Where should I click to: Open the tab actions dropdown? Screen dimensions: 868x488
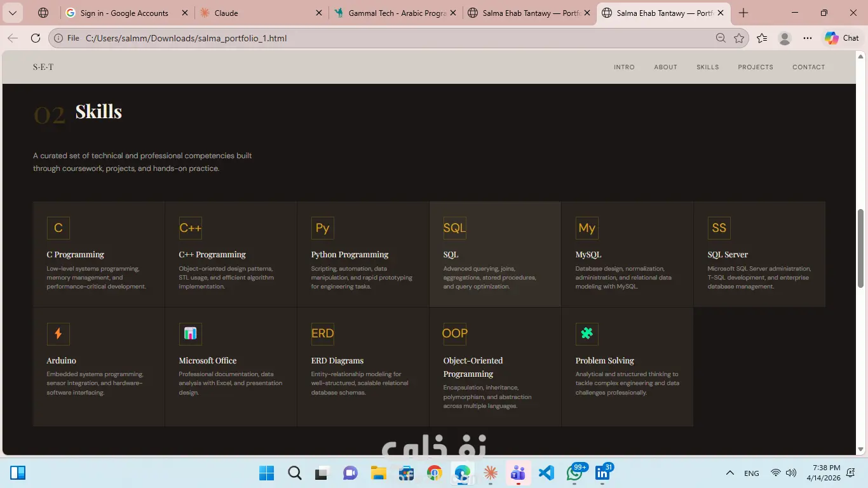pyautogui.click(x=13, y=13)
